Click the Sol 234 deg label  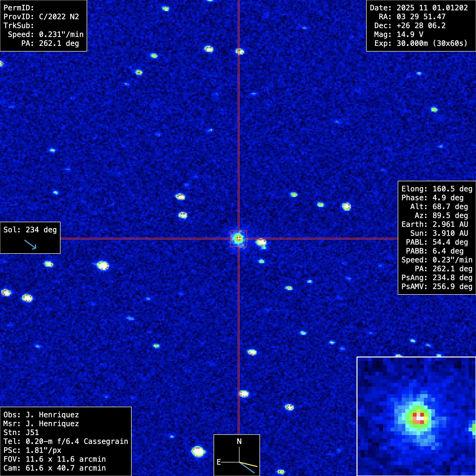[x=30, y=230]
